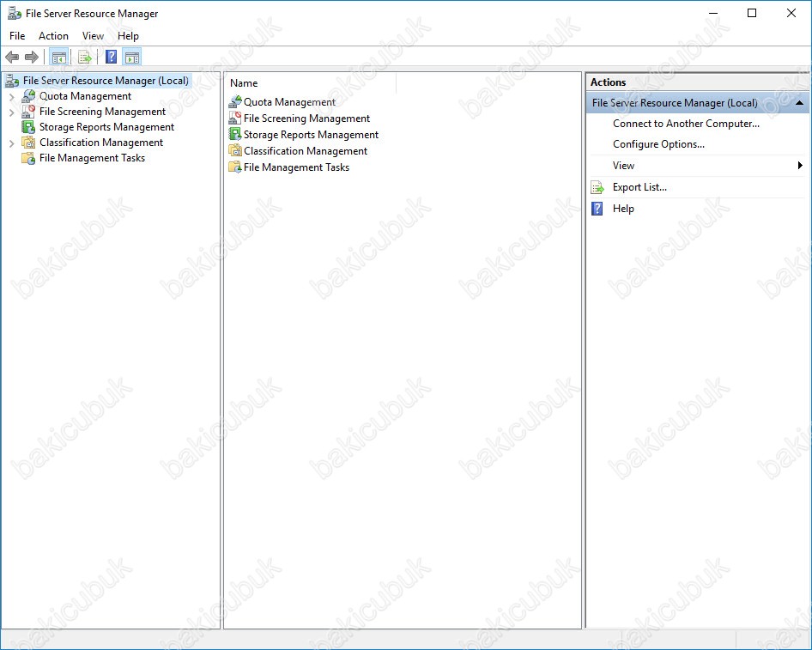This screenshot has width=812, height=650.
Task: Click the File Screening Management icon in the center list
Action: pos(235,118)
